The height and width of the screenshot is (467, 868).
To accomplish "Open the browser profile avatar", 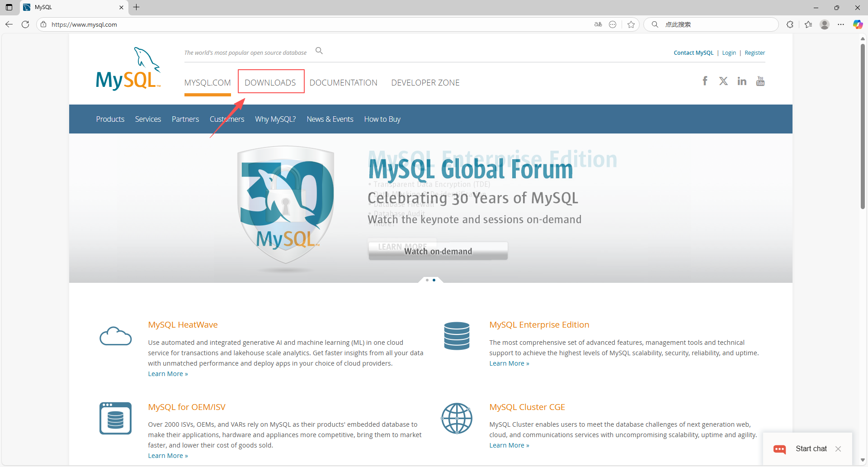I will [825, 24].
